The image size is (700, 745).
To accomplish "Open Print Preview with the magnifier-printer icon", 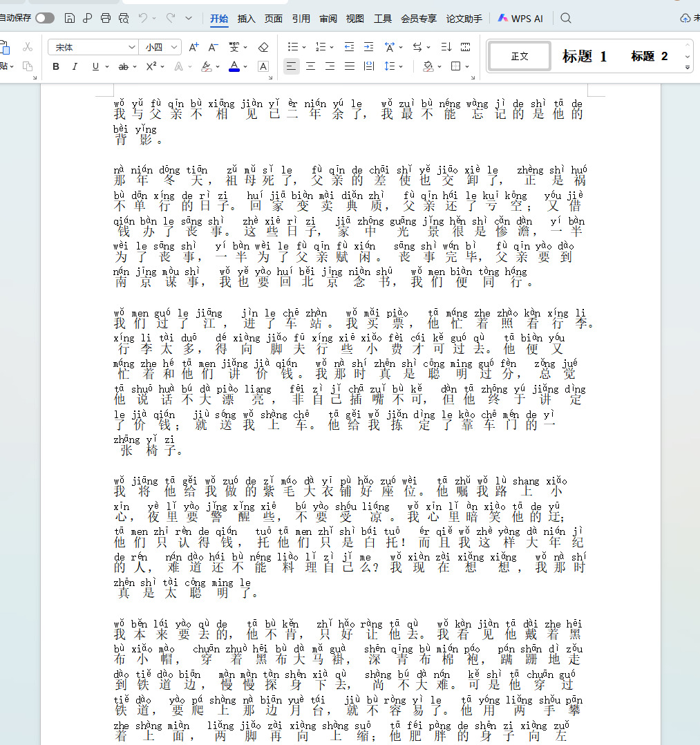I will pyautogui.click(x=124, y=18).
